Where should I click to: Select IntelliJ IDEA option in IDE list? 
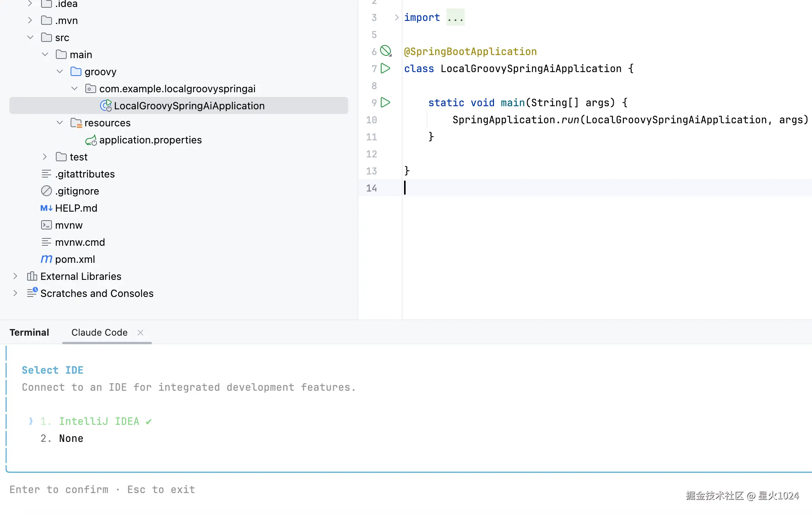coord(99,421)
